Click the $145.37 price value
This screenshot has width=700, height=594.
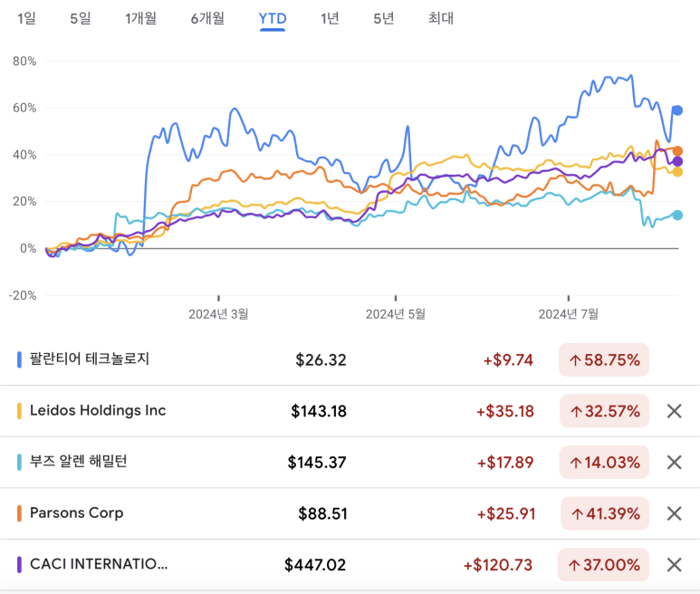(317, 463)
